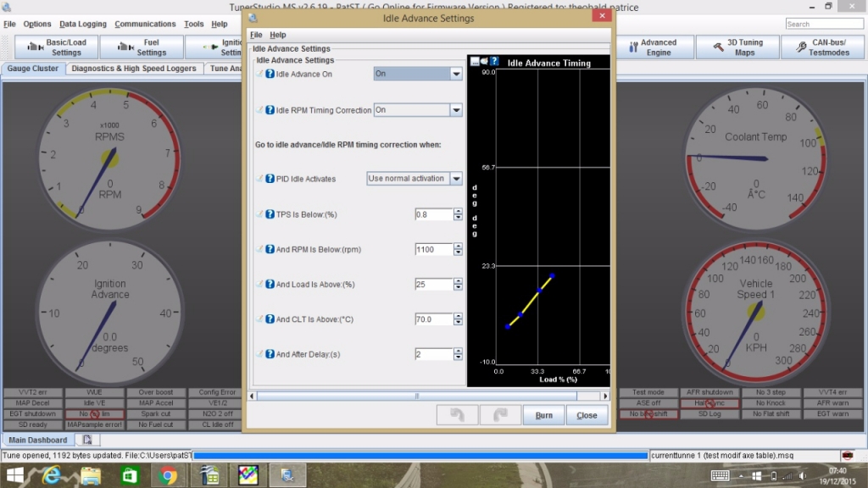Click spinner arrows for TPS Is Below
This screenshot has height=488, width=868.
point(458,214)
